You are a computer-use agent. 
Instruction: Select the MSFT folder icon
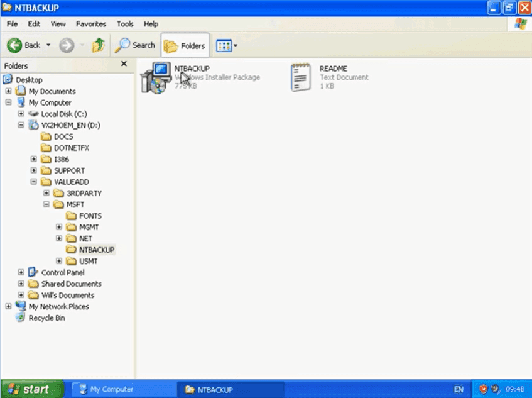[58, 204]
